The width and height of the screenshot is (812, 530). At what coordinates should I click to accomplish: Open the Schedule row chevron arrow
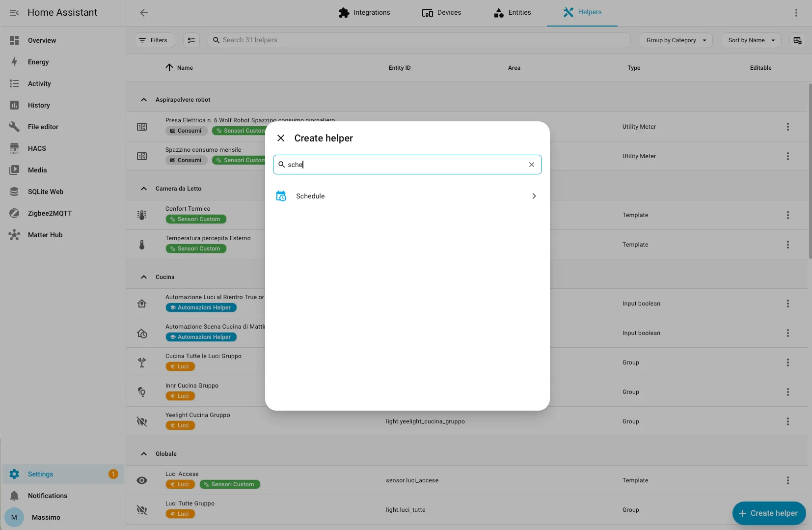(534, 196)
